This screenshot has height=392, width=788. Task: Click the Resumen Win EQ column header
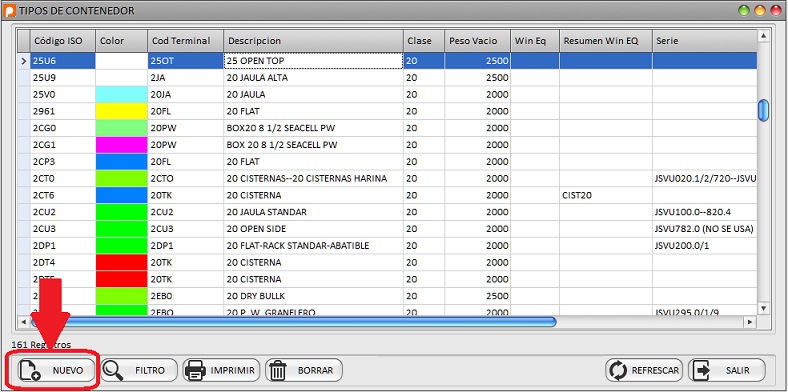click(606, 41)
